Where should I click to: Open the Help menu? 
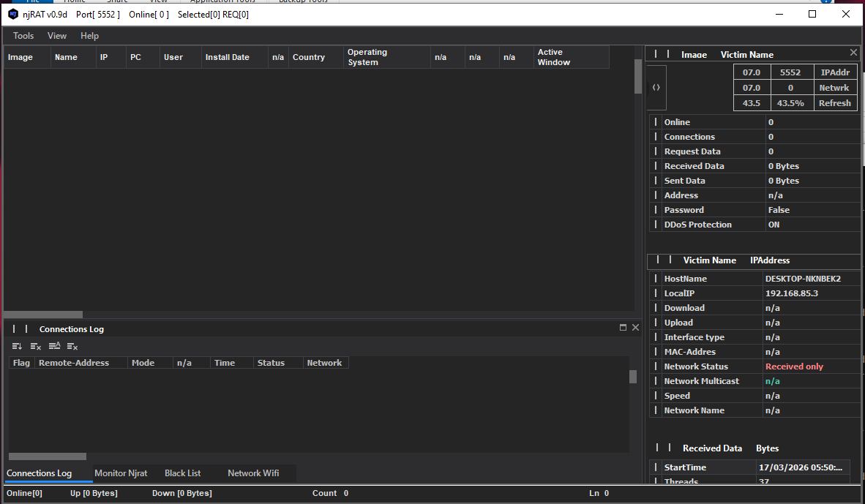(x=89, y=36)
